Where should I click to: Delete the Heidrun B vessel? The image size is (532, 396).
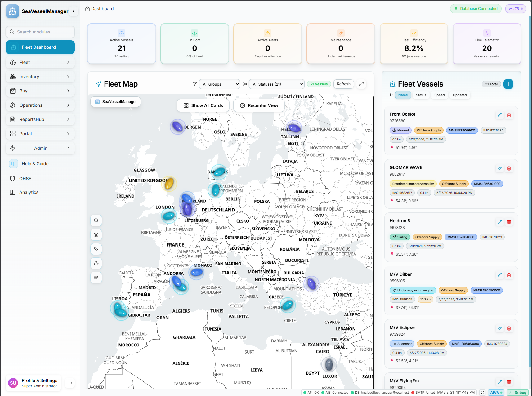(x=509, y=222)
